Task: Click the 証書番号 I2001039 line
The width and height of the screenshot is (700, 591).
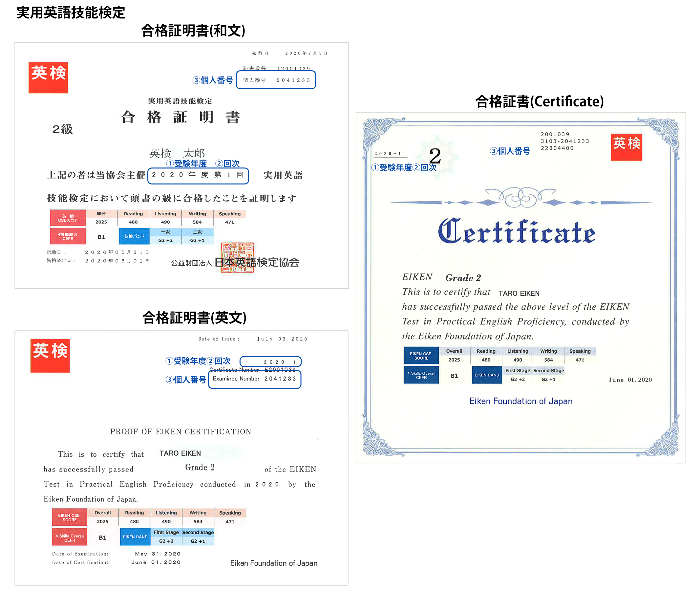Action: click(277, 68)
